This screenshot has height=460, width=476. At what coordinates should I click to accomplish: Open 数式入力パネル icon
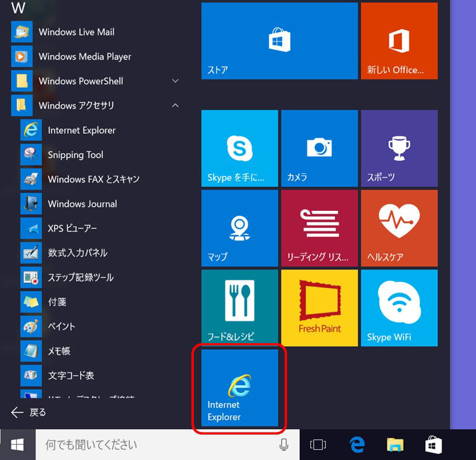(x=31, y=253)
